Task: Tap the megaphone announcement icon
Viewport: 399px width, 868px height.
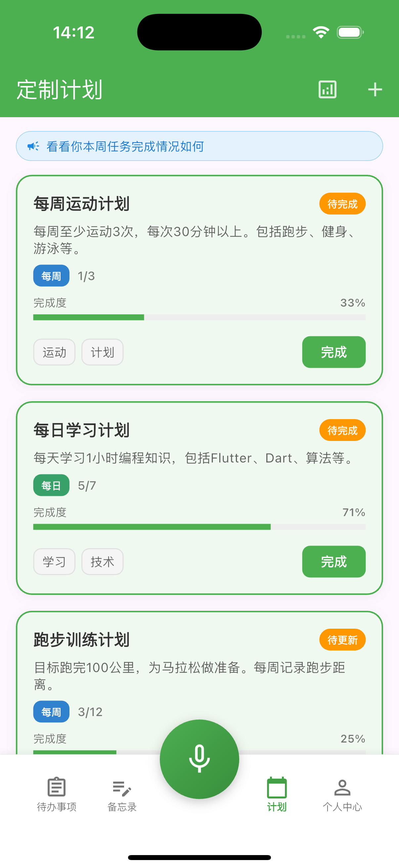Action: (x=33, y=146)
